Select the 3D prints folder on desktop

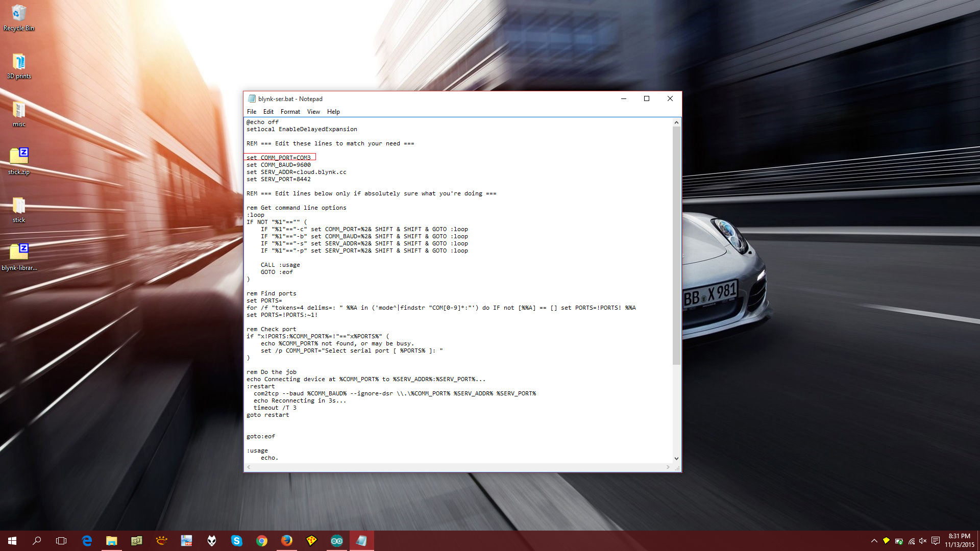[19, 66]
